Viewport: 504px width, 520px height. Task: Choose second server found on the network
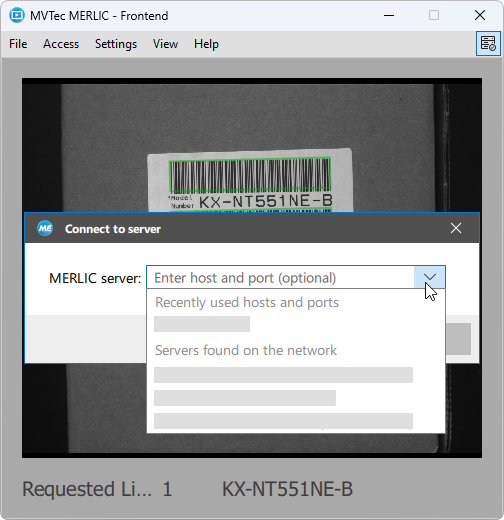click(x=245, y=398)
